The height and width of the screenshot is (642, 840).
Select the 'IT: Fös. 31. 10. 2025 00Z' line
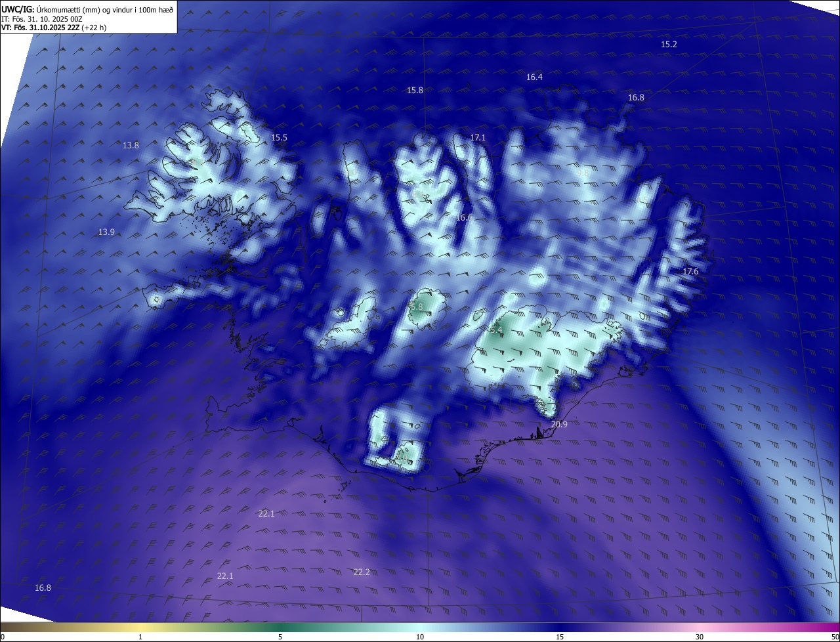point(41,19)
